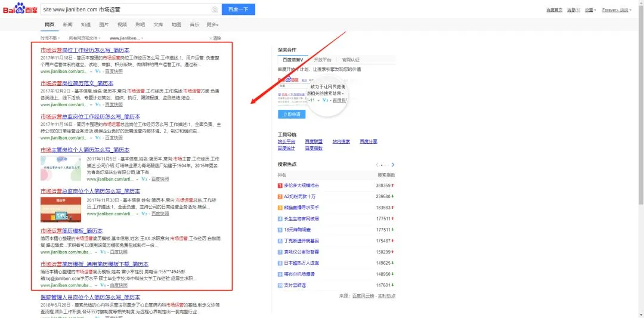The height and width of the screenshot is (318, 644).
Task: Switch to the 音乐 tab
Action: point(194,24)
